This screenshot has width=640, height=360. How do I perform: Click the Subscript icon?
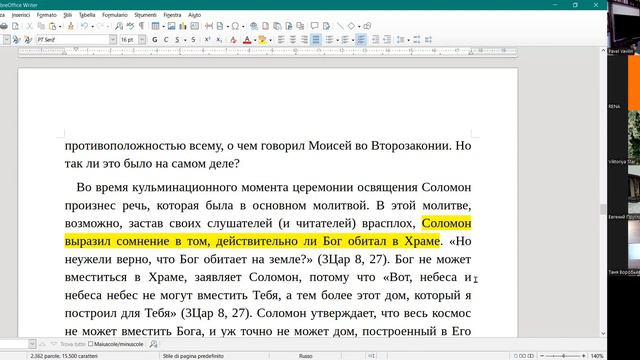(x=219, y=40)
